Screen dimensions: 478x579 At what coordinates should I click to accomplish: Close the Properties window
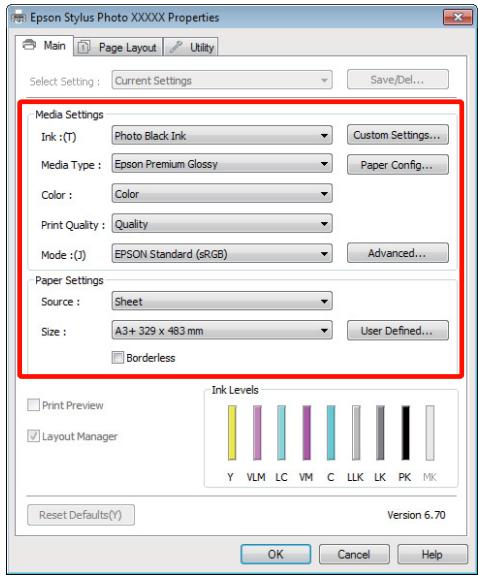point(458,17)
